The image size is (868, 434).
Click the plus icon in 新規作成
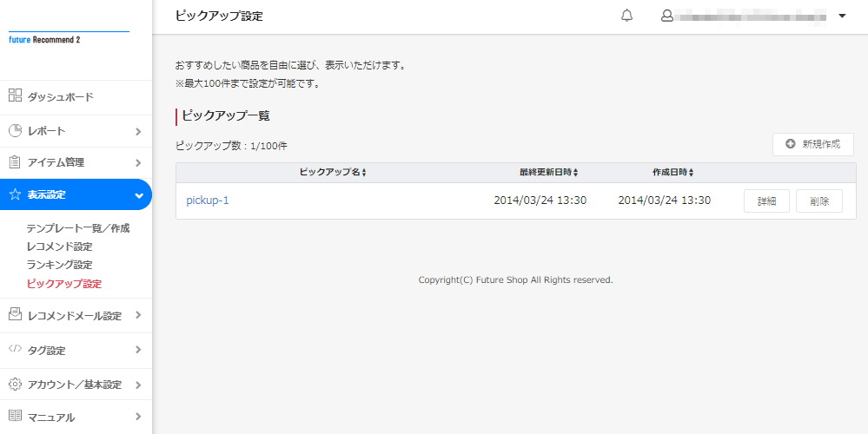tap(791, 144)
